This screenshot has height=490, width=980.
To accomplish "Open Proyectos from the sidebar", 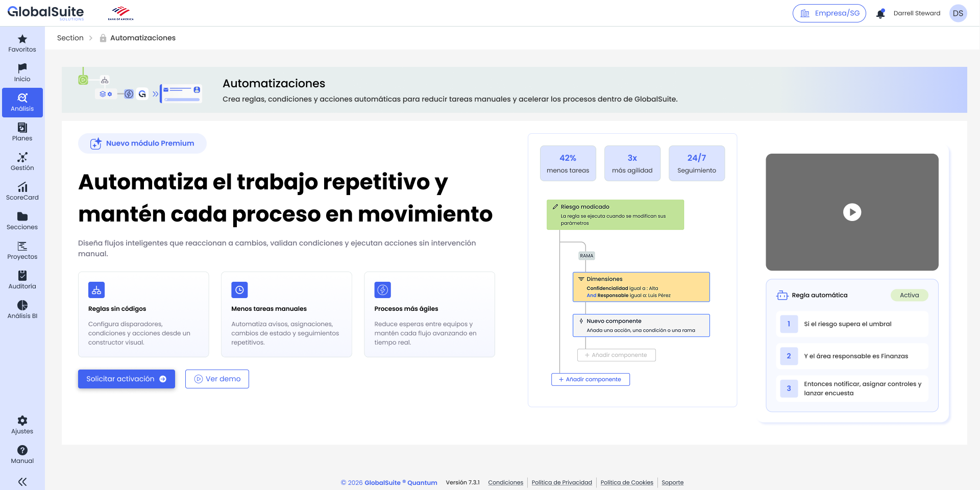I will 22,251.
